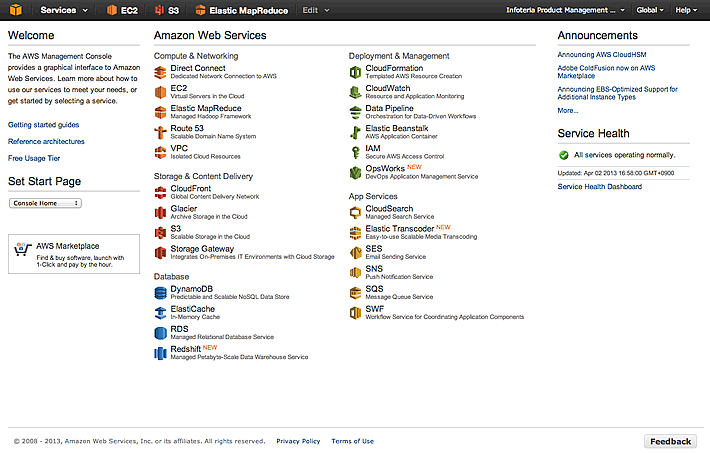Screen dimensions: 710x453
Task: Open the CloudWatch icon
Action: (355, 92)
